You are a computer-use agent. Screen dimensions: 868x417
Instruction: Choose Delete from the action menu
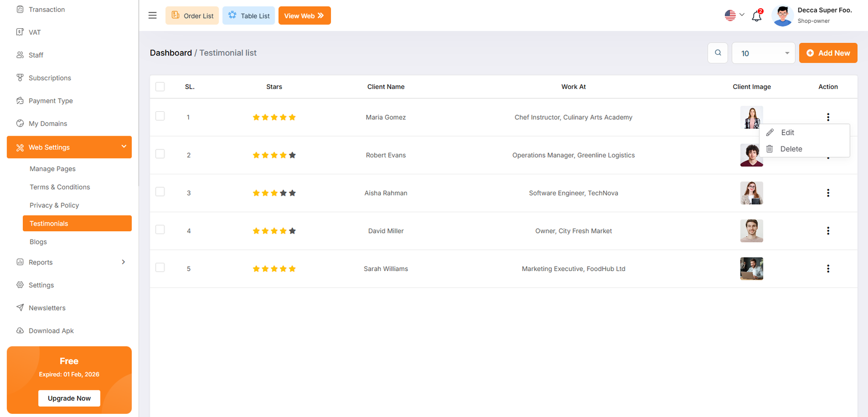coord(790,149)
